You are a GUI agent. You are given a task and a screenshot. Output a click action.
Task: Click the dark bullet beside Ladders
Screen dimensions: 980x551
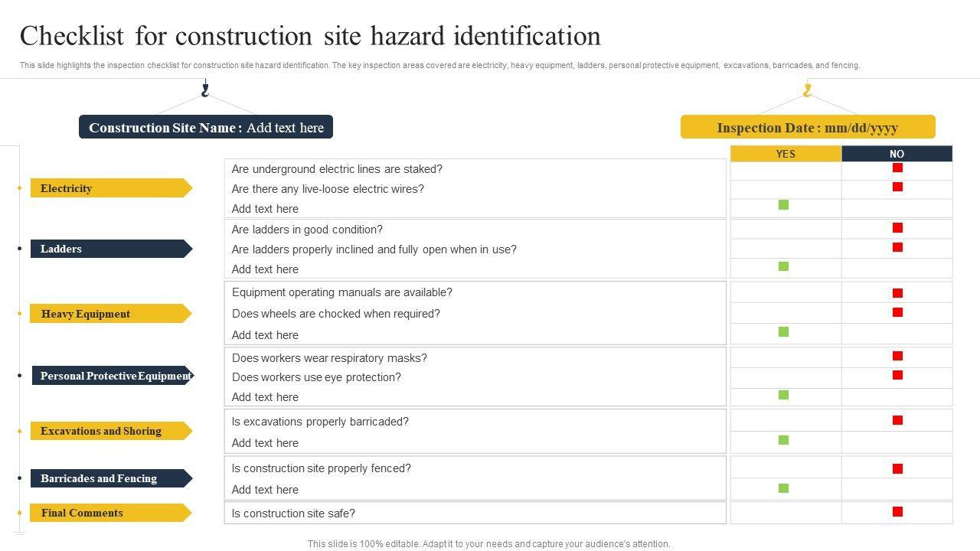19,249
